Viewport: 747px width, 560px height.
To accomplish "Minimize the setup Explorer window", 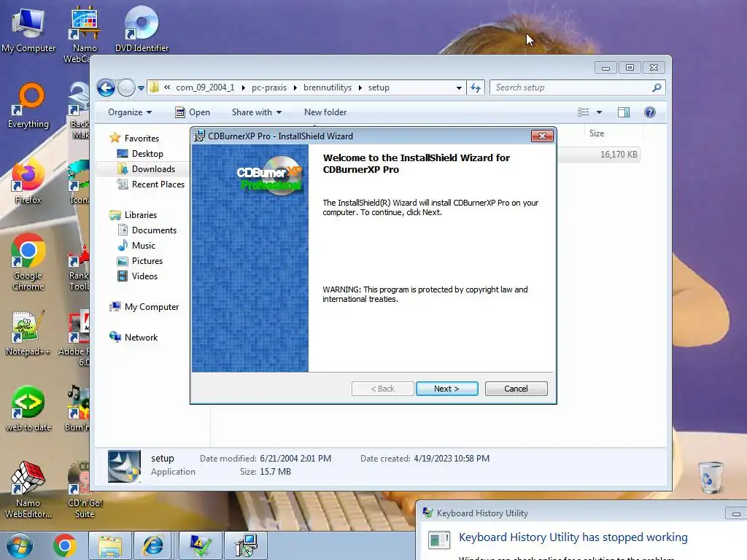I will click(605, 68).
